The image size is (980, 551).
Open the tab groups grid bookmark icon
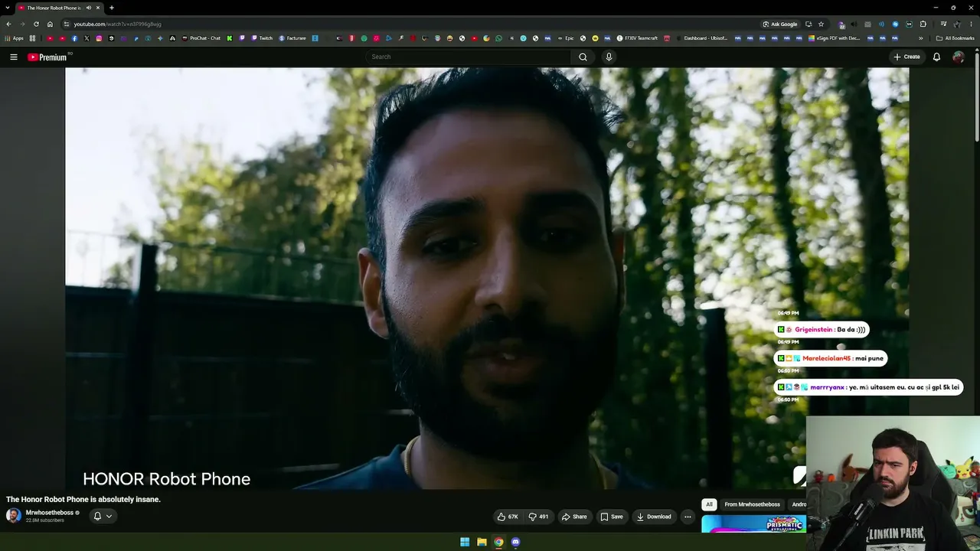click(x=32, y=38)
